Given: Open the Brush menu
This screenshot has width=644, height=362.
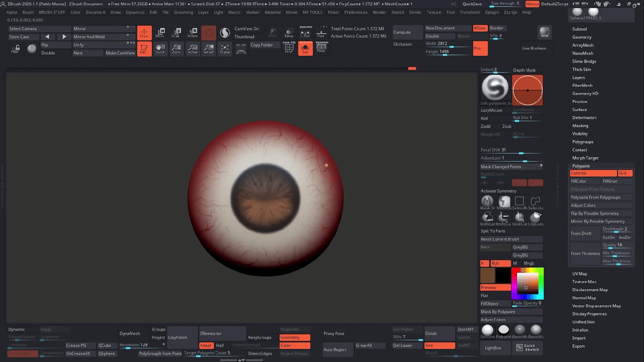Looking at the screenshot, I should coord(28,12).
